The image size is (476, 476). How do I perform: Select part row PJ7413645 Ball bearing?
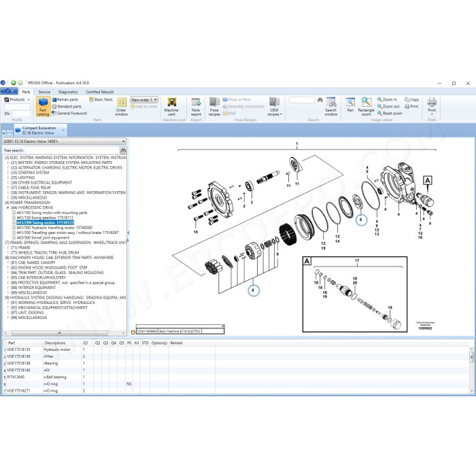coord(237,377)
